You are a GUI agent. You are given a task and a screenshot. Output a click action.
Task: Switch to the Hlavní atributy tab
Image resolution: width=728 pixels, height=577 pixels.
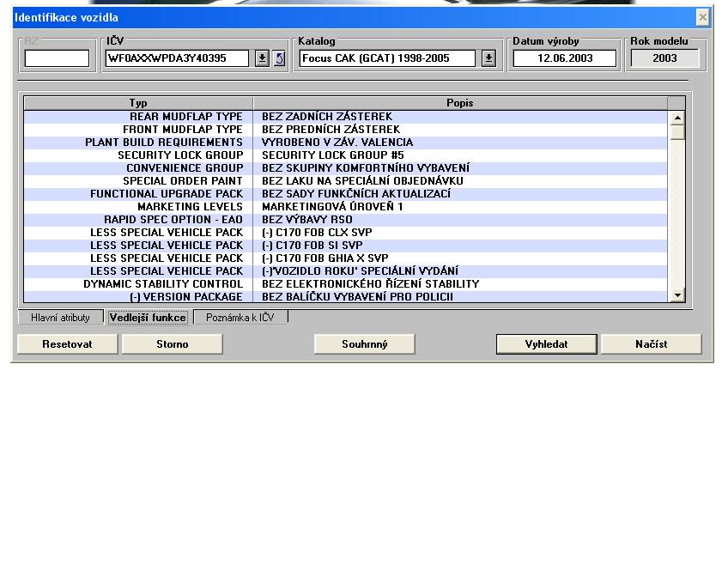(60, 318)
